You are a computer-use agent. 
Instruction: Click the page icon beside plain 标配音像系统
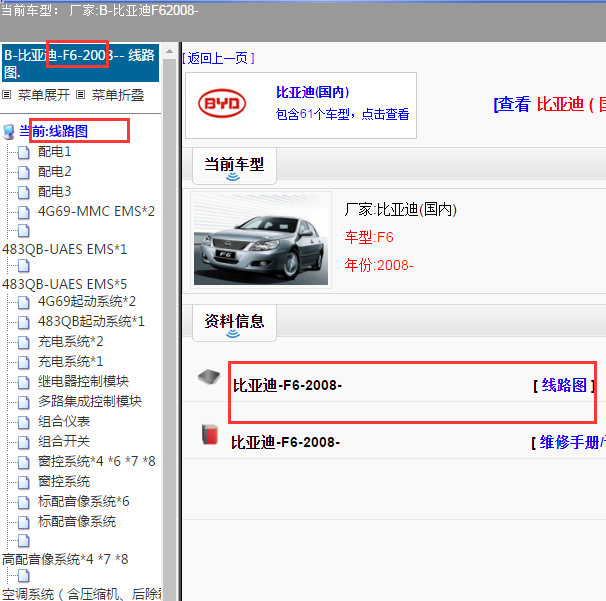tap(24, 522)
